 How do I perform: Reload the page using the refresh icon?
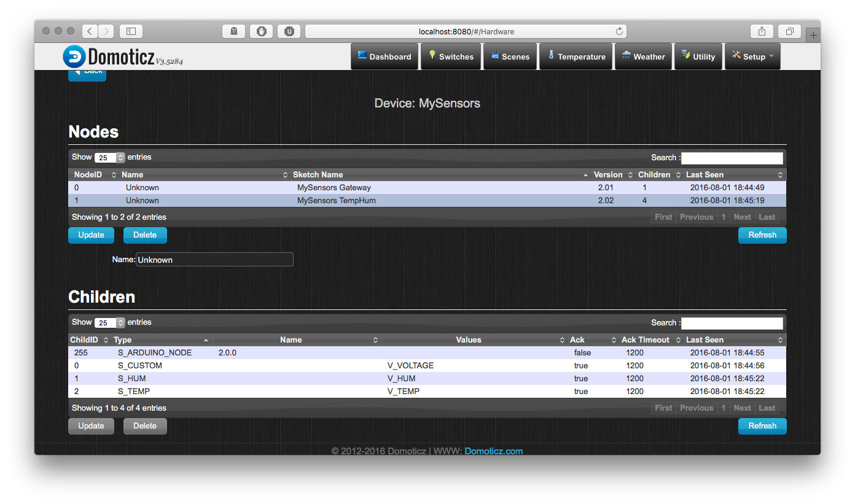[x=620, y=31]
